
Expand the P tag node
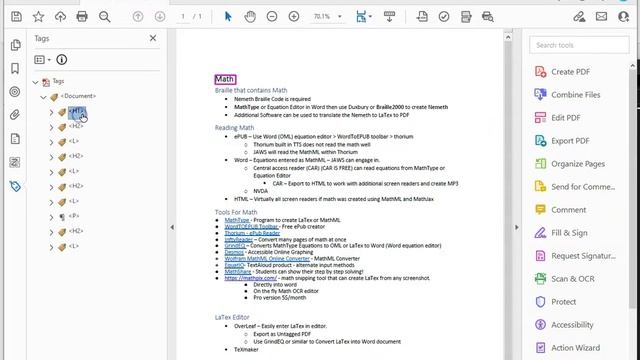click(x=51, y=217)
